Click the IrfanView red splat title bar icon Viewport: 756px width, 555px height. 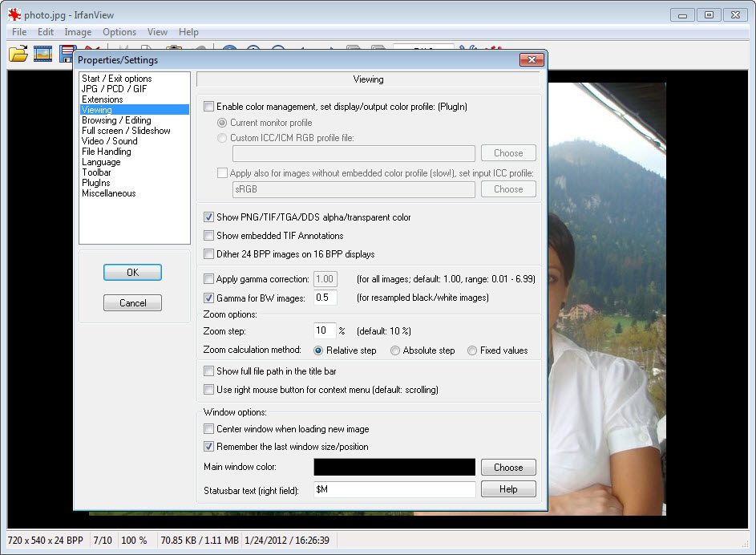14,15
